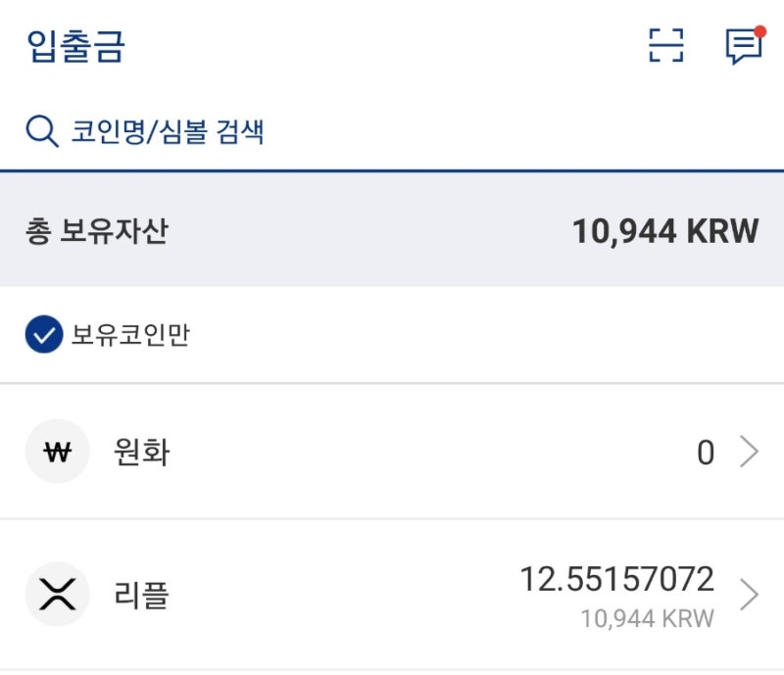The width and height of the screenshot is (784, 675).
Task: Click the 보유코인만 label text
Action: 130,334
